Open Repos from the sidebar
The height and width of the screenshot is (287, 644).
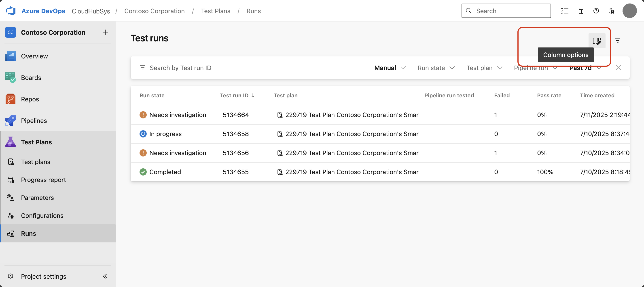pyautogui.click(x=30, y=99)
